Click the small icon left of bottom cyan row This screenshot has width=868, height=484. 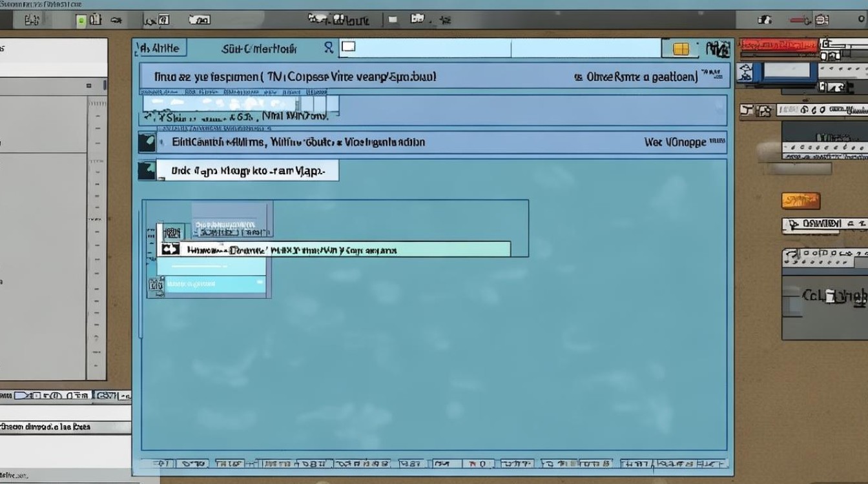tap(155, 283)
